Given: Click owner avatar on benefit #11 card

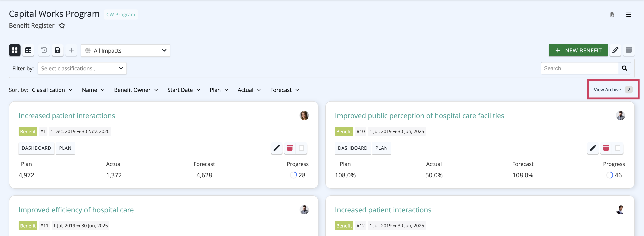Looking at the screenshot, I should pyautogui.click(x=304, y=210).
